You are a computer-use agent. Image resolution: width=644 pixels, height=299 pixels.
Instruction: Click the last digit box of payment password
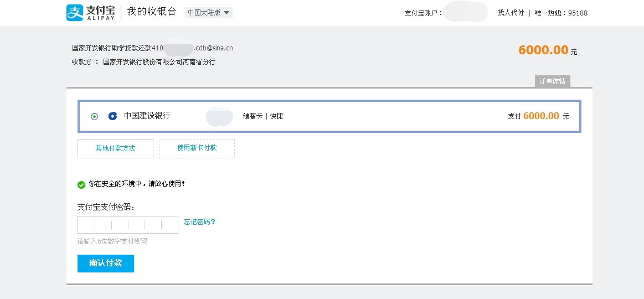tap(169, 225)
